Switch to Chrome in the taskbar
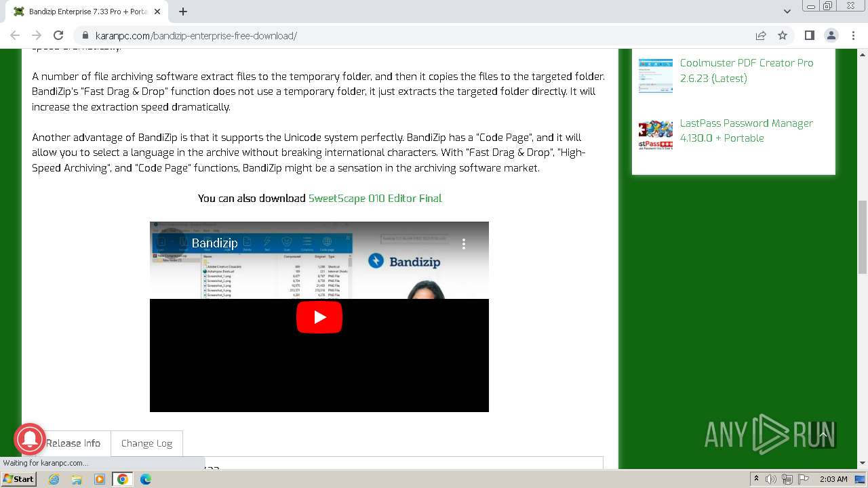Viewport: 868px width, 488px height. coord(123,479)
